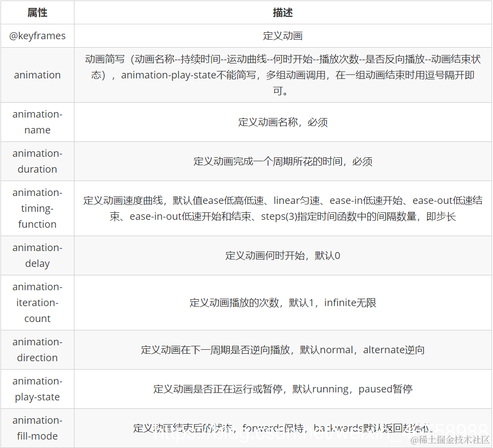
Task: Click the animation-delay property cell
Action: 37,255
